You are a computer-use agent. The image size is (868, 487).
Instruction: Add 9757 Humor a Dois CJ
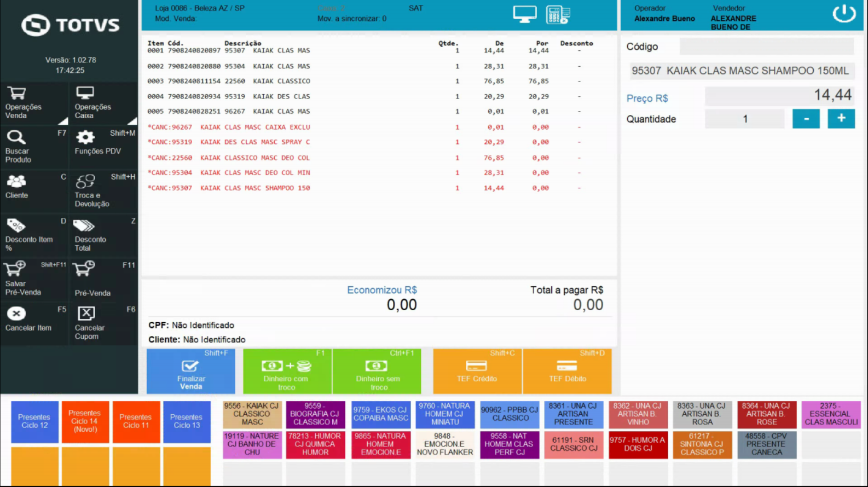click(638, 445)
